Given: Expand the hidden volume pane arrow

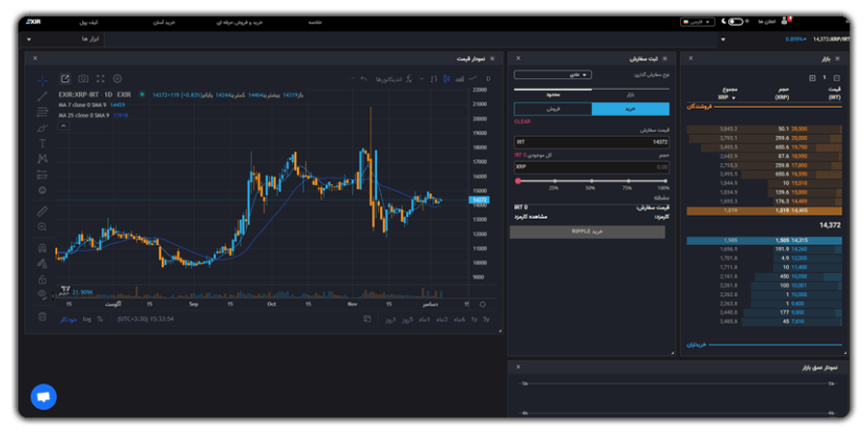Looking at the screenshot, I should pyautogui.click(x=54, y=296).
